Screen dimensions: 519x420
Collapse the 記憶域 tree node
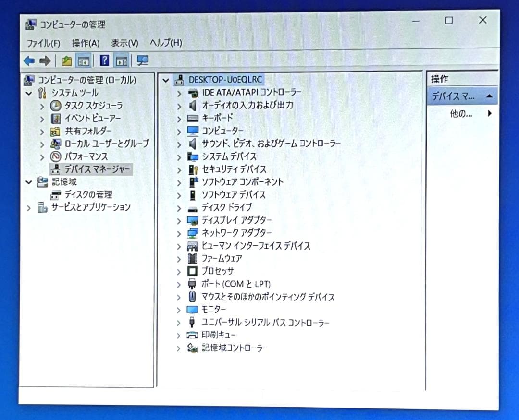click(29, 182)
